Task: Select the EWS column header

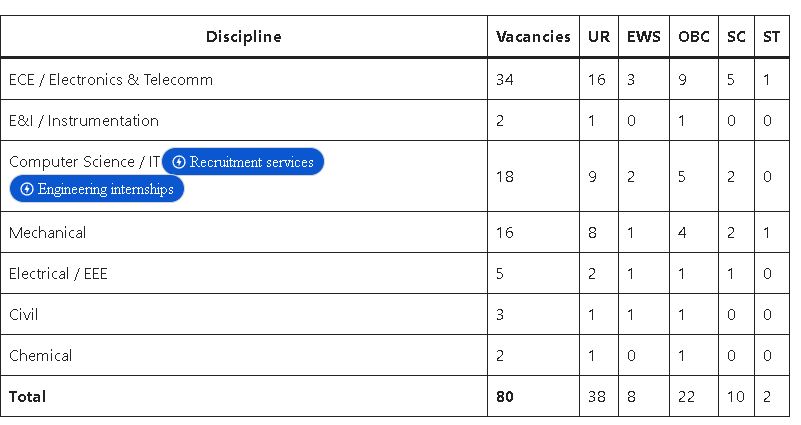Action: point(644,37)
